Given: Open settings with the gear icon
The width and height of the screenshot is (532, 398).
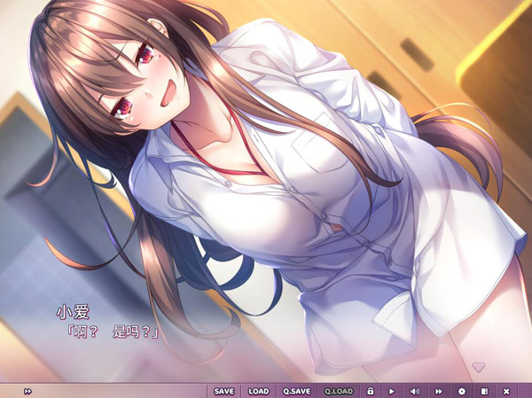Looking at the screenshot, I should (462, 391).
